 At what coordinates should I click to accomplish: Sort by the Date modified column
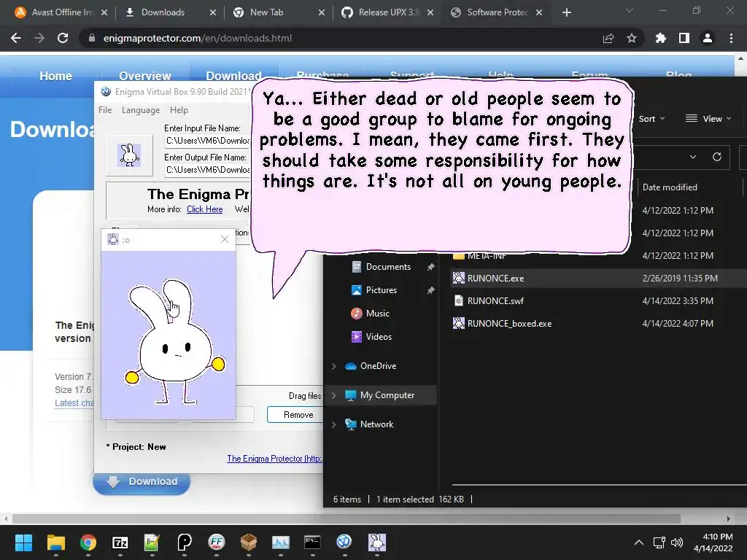pyautogui.click(x=670, y=187)
